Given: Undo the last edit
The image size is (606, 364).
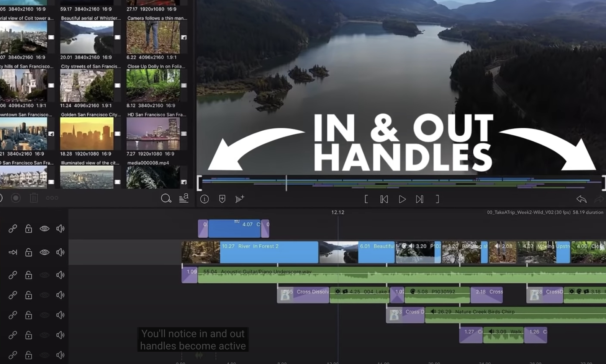Looking at the screenshot, I should coord(581,199).
